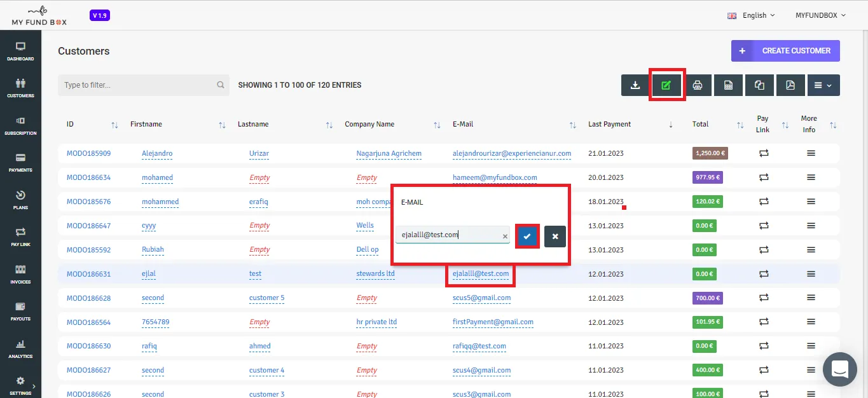
Task: Open the Payouts sidebar section
Action: point(20,312)
